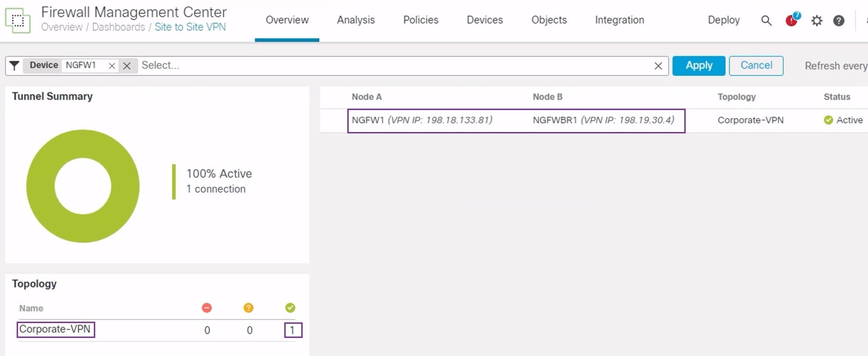Open the help question mark menu
Screen dimensions: 868x356
[838, 21]
